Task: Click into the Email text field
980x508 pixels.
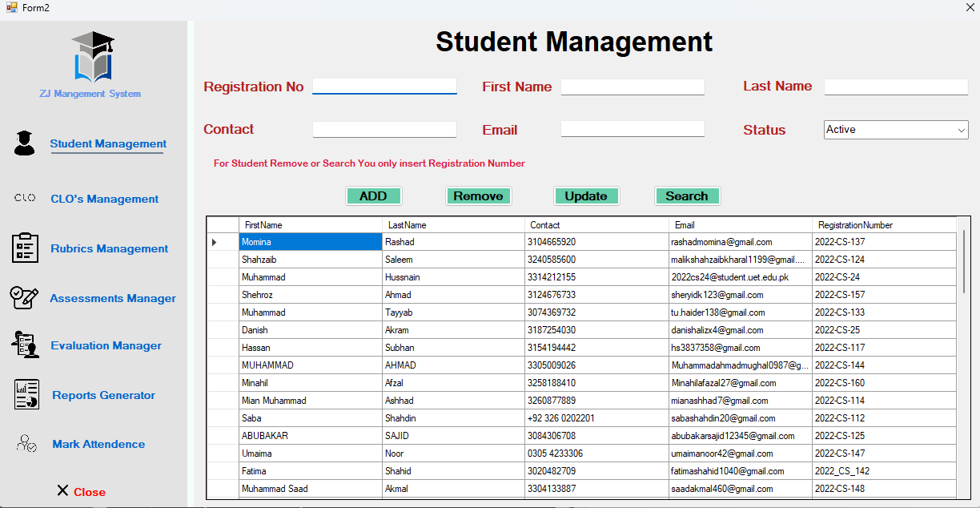Action: pyautogui.click(x=633, y=129)
